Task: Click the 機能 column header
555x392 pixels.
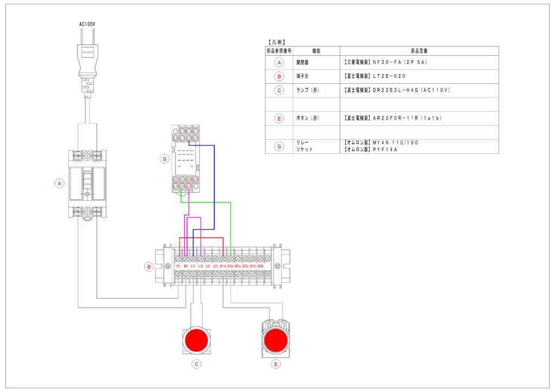Action: [316, 51]
